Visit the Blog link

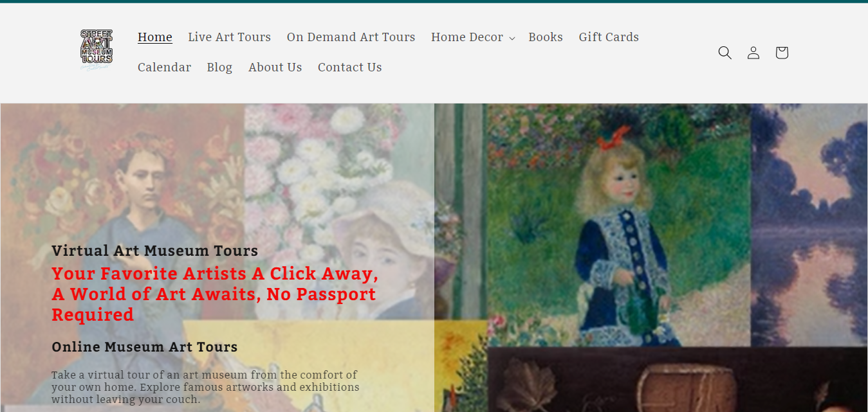tap(219, 67)
